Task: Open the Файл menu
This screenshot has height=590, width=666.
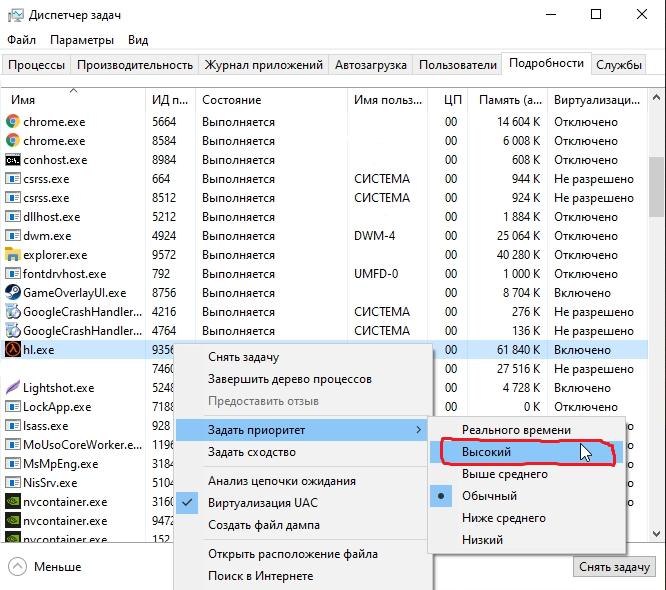Action: pyautogui.click(x=21, y=40)
